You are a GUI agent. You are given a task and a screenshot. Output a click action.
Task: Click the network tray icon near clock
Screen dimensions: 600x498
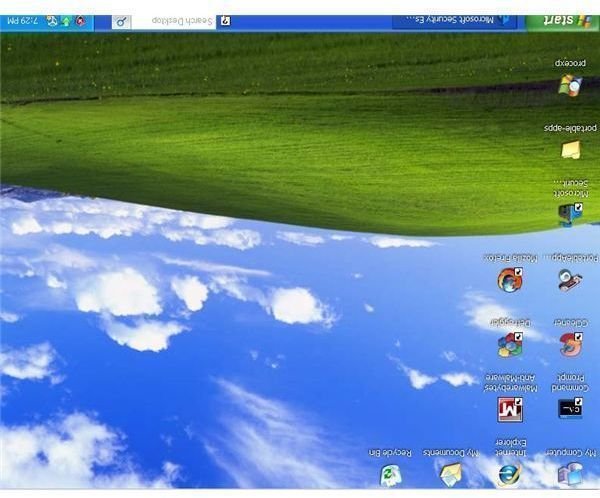52,21
